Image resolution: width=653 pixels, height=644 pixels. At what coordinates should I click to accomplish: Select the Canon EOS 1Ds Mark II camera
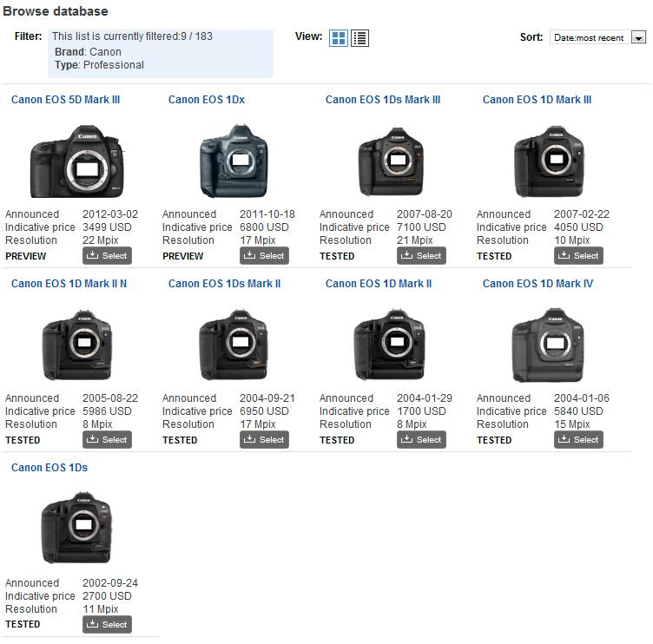pos(264,439)
